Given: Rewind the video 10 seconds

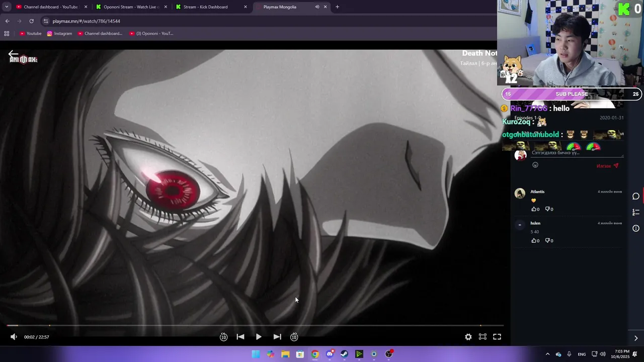Looking at the screenshot, I should point(223,337).
